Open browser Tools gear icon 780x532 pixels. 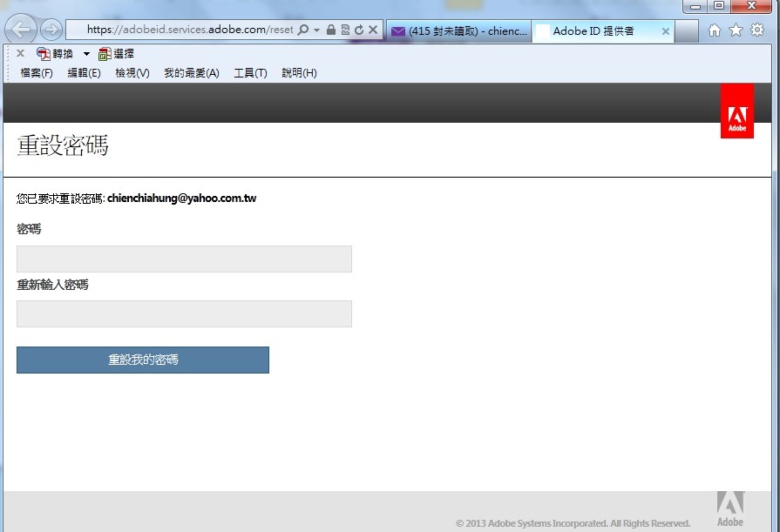click(757, 30)
